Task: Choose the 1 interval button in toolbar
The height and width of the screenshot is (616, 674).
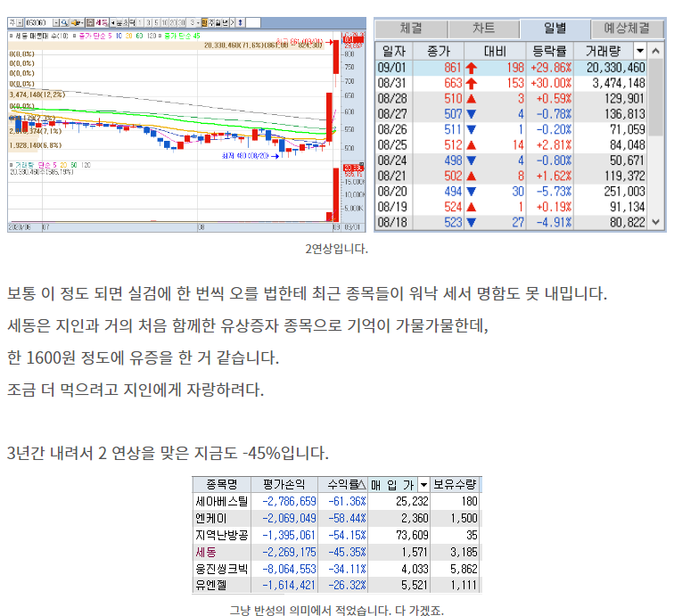Action: point(140,23)
